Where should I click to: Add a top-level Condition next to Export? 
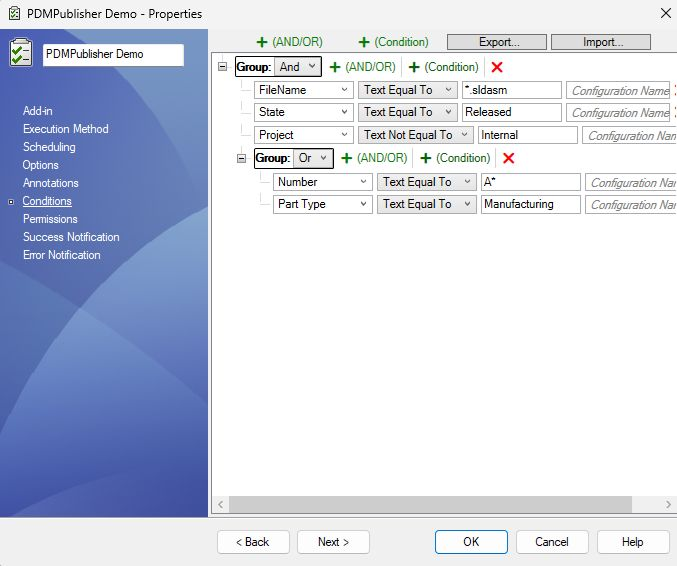click(x=393, y=42)
